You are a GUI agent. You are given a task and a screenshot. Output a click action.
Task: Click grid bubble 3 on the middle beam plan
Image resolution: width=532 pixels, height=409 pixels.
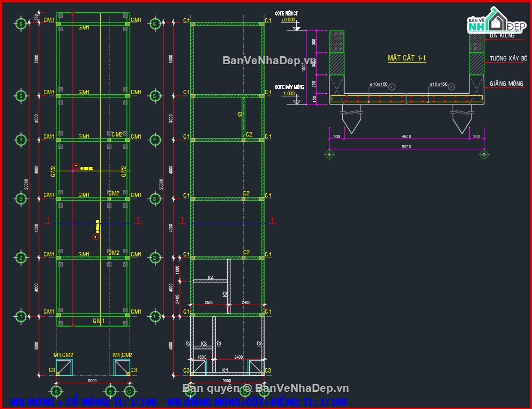pyautogui.click(x=155, y=199)
